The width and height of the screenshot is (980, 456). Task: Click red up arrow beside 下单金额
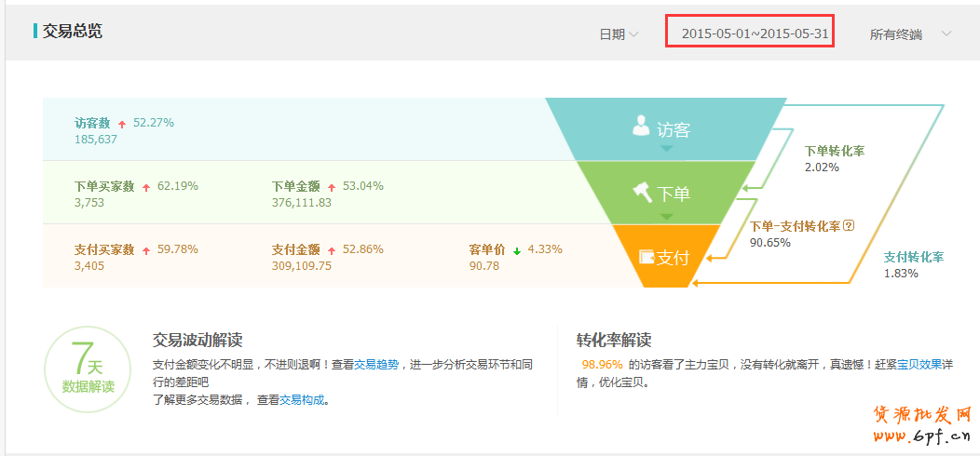point(331,187)
